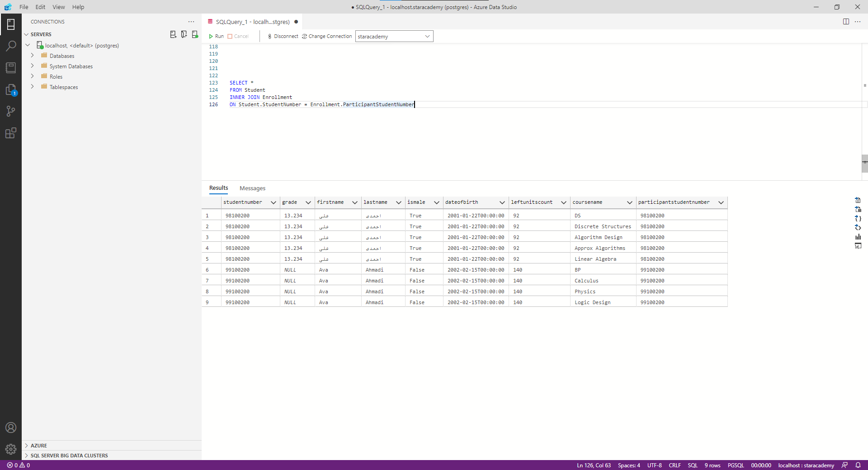868x470 pixels.
Task: Open the Edit menu
Action: point(40,7)
